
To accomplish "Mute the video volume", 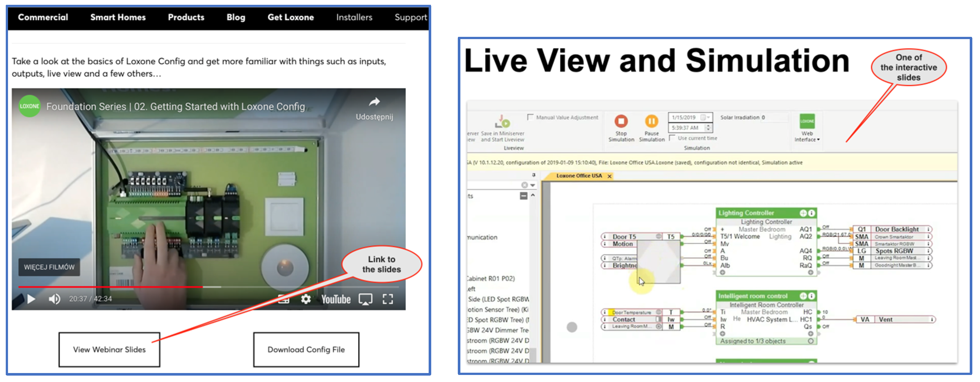I will (54, 299).
